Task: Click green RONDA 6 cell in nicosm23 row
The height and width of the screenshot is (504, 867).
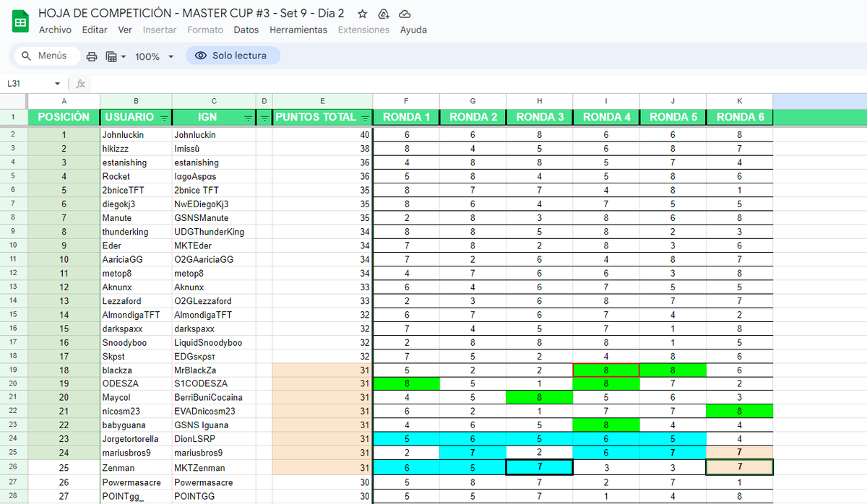Action: [740, 412]
